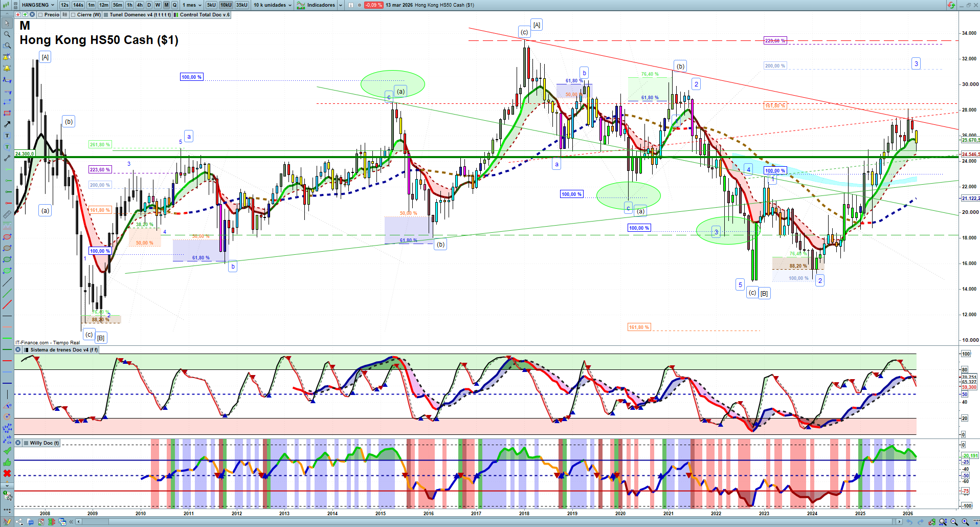Open the 10 k unidades dropdown
The width and height of the screenshot is (980, 527).
pyautogui.click(x=273, y=5)
